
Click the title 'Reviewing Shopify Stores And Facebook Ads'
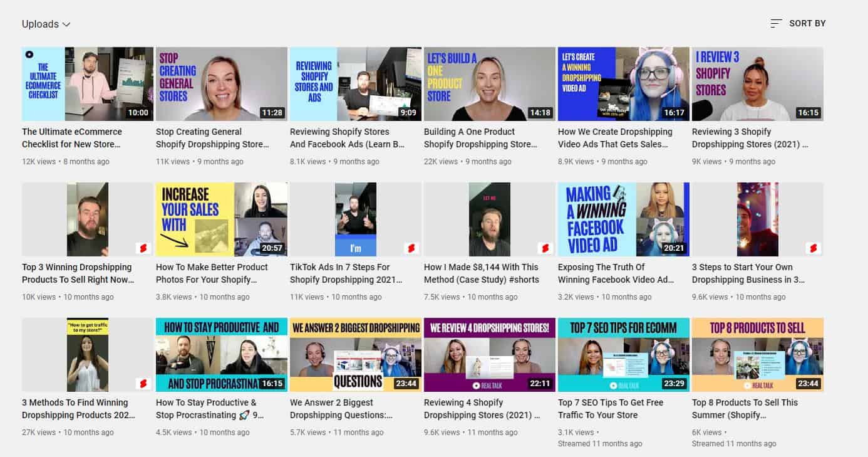pyautogui.click(x=348, y=138)
